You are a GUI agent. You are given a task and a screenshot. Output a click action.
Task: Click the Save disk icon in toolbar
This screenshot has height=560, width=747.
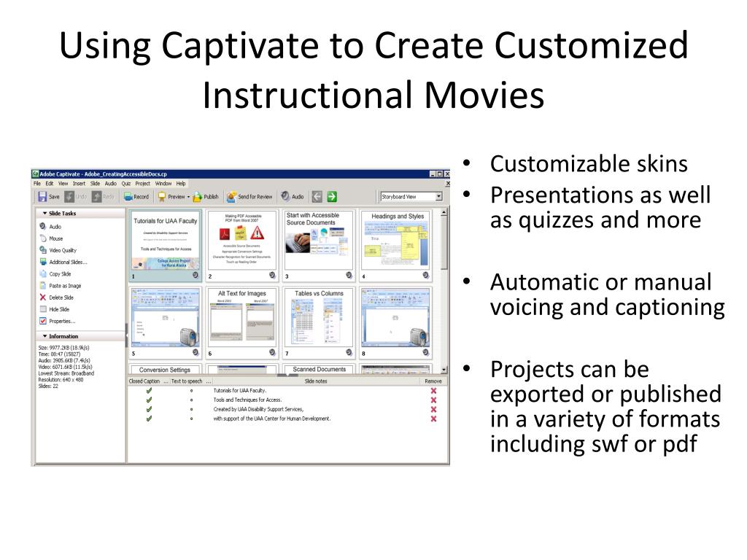pos(42,196)
